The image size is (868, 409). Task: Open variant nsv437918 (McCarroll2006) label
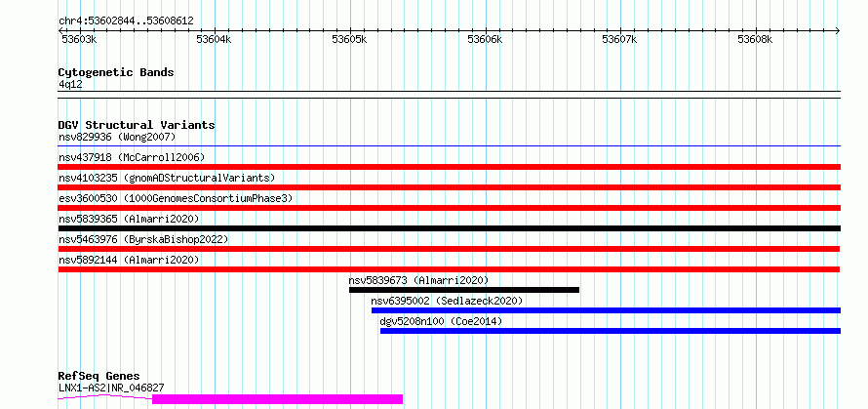(132, 157)
